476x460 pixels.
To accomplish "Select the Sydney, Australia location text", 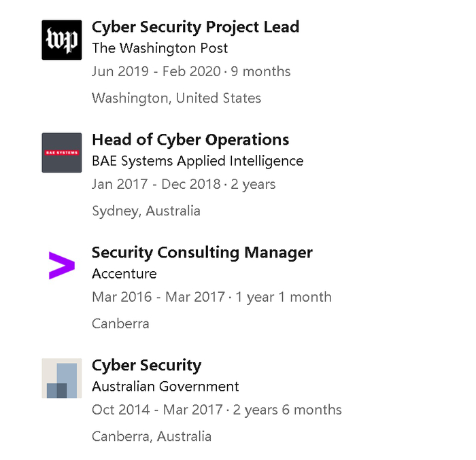I will pyautogui.click(x=146, y=211).
